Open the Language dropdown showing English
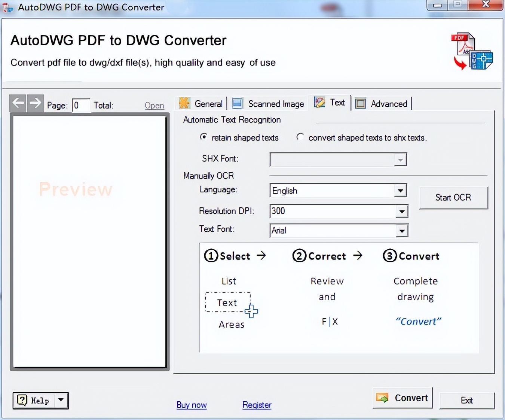Screen dimensions: 505x420 pyautogui.click(x=401, y=191)
